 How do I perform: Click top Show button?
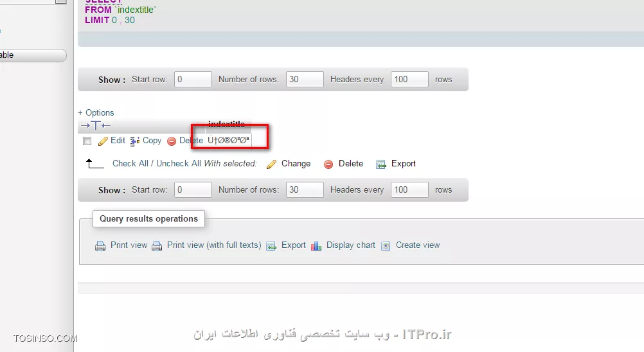coord(112,80)
